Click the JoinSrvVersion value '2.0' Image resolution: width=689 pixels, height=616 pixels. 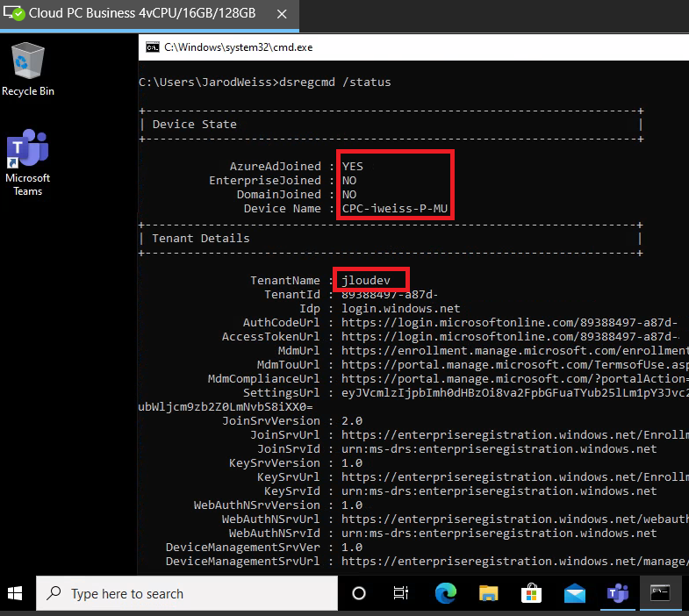point(352,421)
